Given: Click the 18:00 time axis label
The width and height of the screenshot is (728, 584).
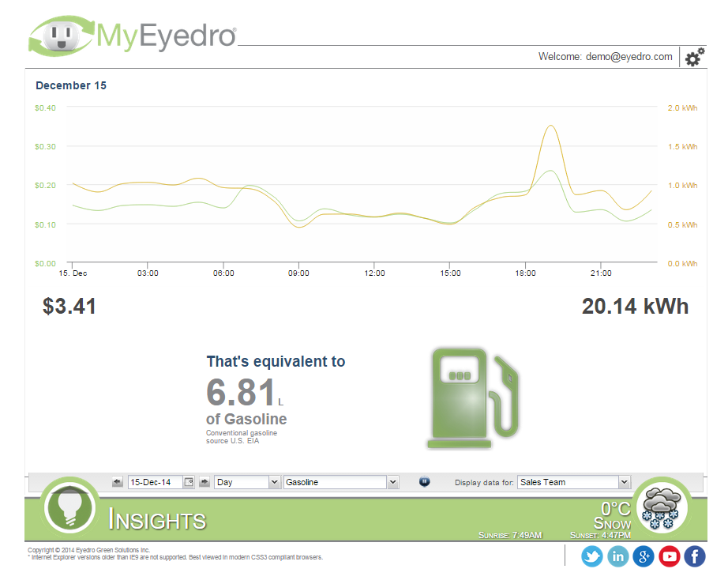Looking at the screenshot, I should tap(526, 273).
